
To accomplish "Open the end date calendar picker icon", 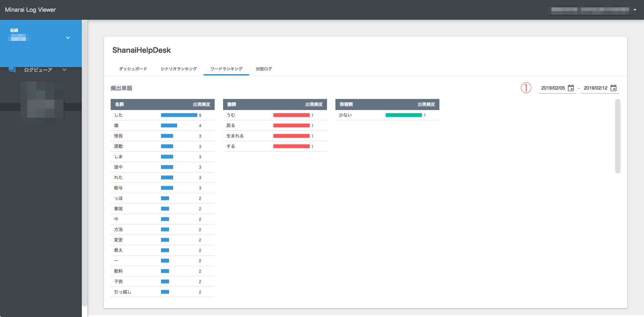I will click(613, 88).
